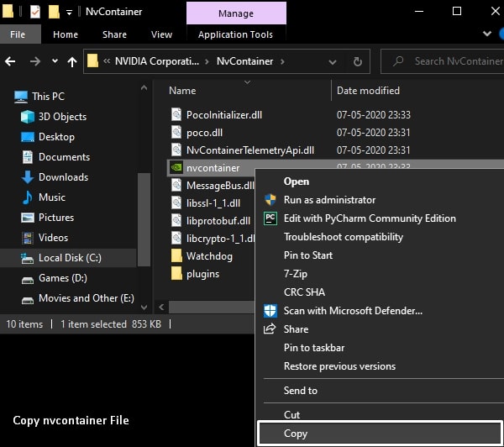Click the nvcontainer NVIDIA executable icon

(176, 167)
